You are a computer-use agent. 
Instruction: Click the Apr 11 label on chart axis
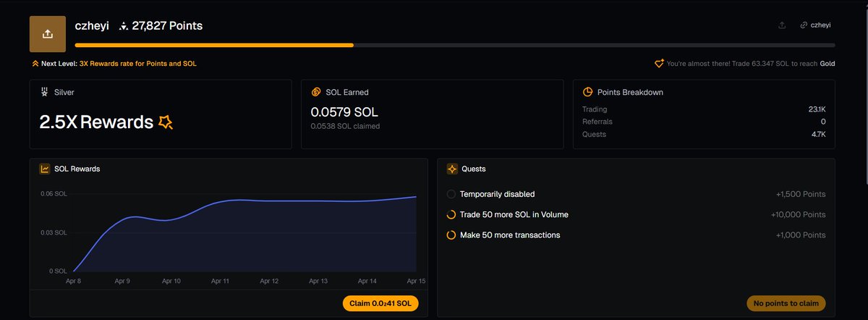pos(221,280)
